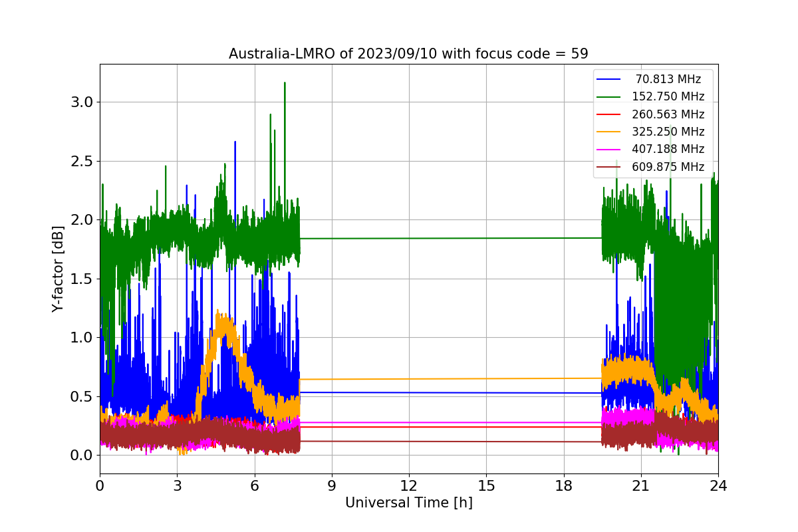The width and height of the screenshot is (798, 532).
Task: Click y-axis tick label 2.0
Action: click(82, 220)
